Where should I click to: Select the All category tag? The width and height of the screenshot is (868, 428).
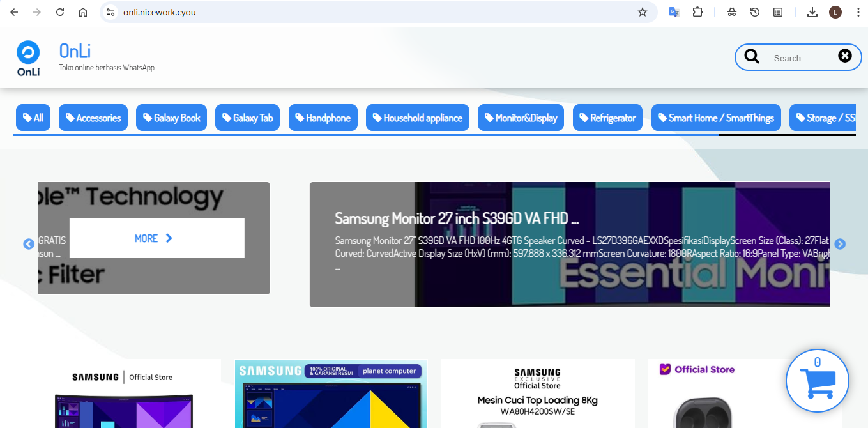[x=33, y=118]
